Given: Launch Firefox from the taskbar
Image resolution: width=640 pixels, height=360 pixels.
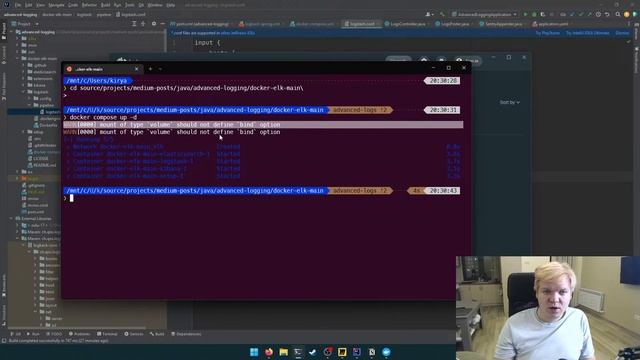Looking at the screenshot, I should [x=269, y=352].
